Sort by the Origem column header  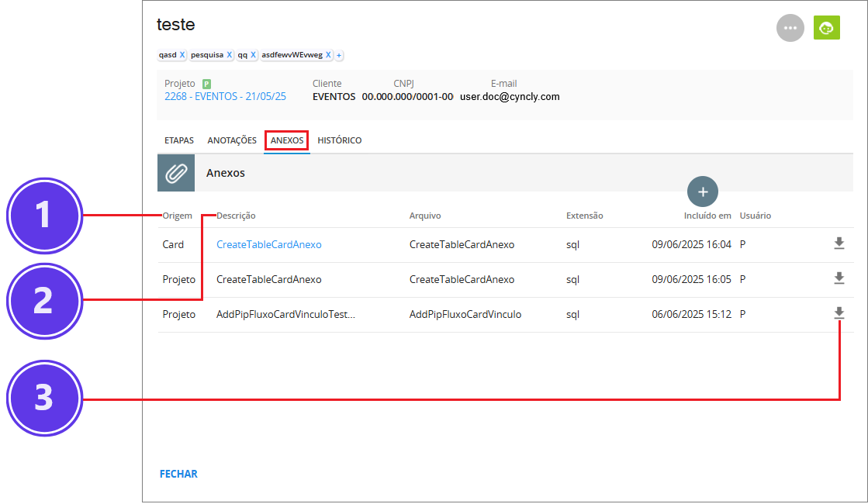[x=177, y=216]
